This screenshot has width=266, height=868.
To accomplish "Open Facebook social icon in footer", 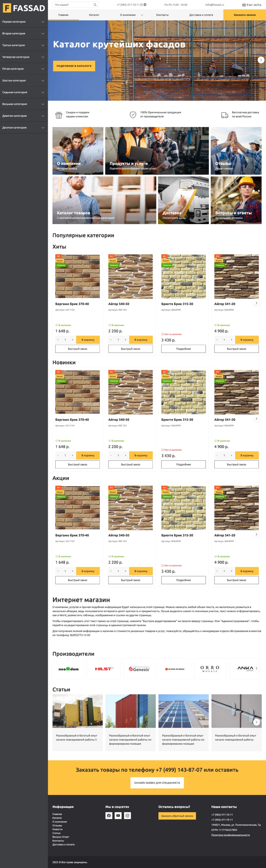I will pos(109,815).
